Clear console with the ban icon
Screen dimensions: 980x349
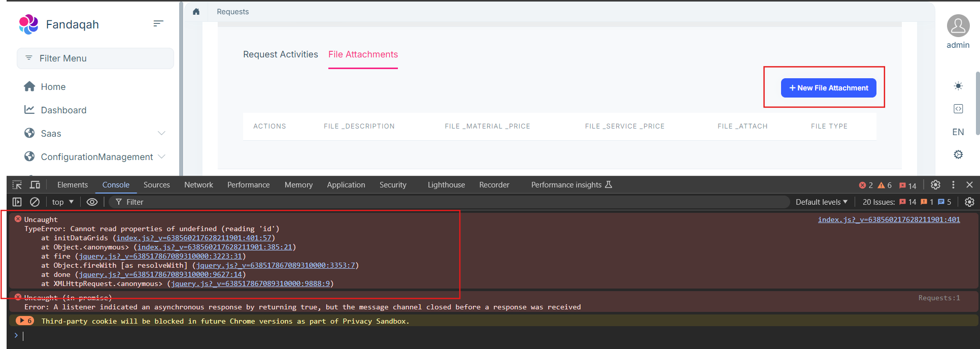[x=35, y=202]
